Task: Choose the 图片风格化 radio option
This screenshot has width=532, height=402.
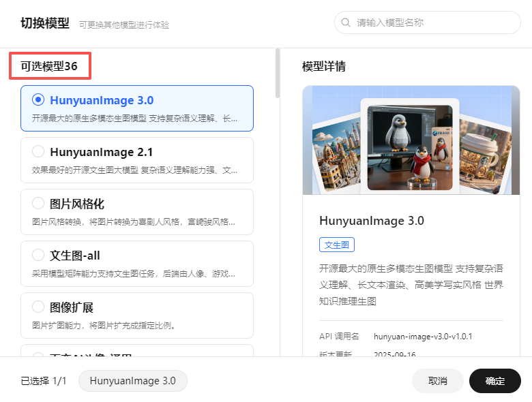Action: (39, 204)
